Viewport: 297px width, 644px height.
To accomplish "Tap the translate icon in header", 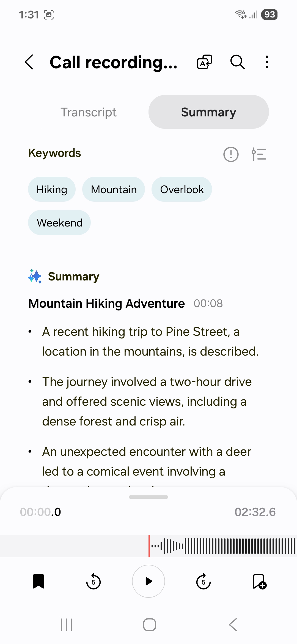I will [x=205, y=62].
